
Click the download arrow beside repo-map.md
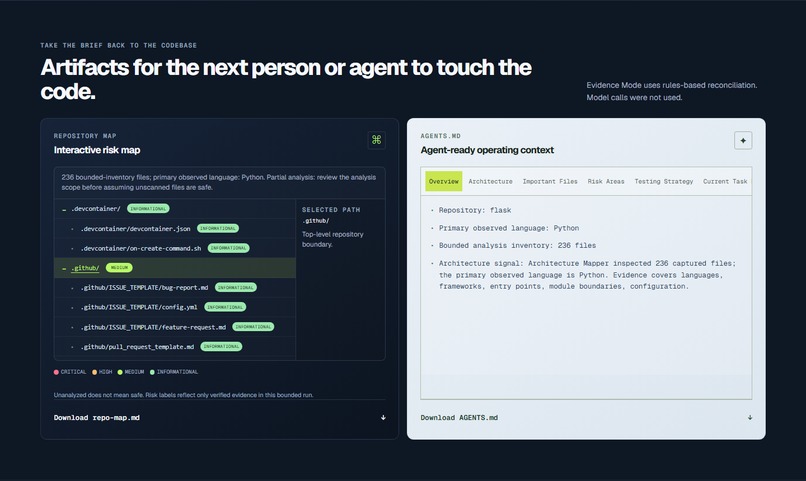[x=383, y=418]
